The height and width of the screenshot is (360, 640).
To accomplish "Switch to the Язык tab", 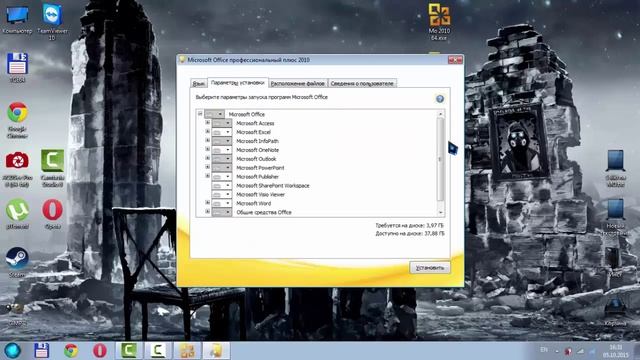I will [x=199, y=83].
